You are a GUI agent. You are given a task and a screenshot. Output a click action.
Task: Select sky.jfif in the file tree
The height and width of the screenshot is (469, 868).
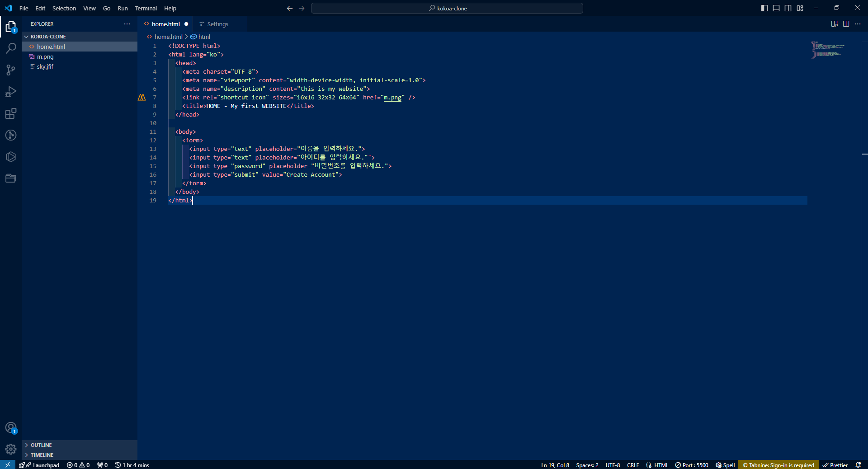click(x=80, y=66)
